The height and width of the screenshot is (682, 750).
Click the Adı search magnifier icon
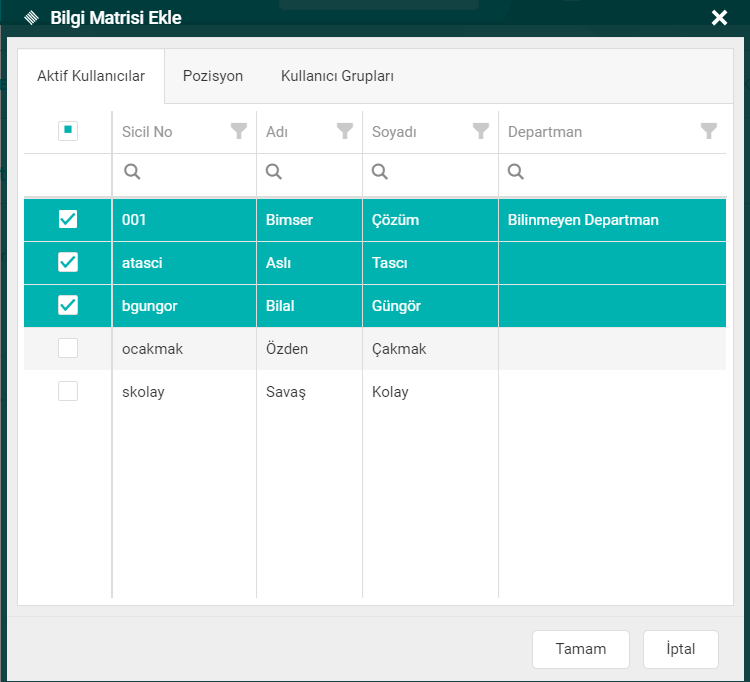point(274,172)
